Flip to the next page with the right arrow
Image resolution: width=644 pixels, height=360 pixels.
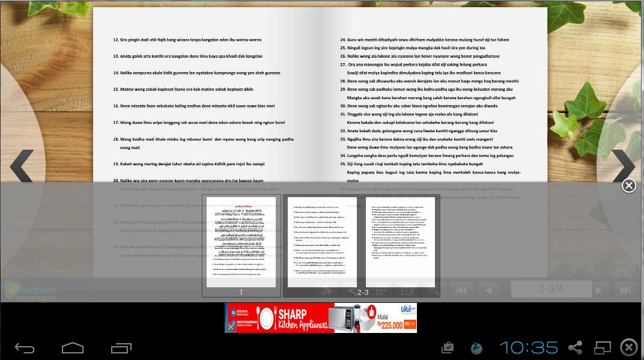tap(623, 166)
